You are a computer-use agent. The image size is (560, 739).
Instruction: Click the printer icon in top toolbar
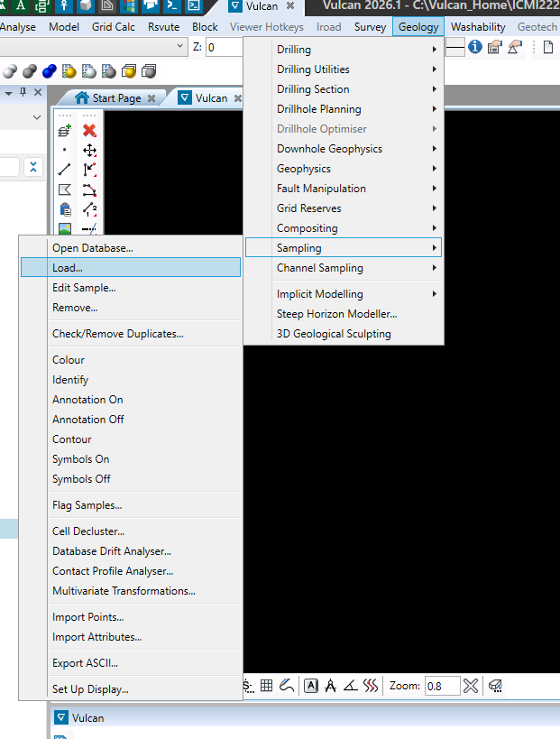151,5
